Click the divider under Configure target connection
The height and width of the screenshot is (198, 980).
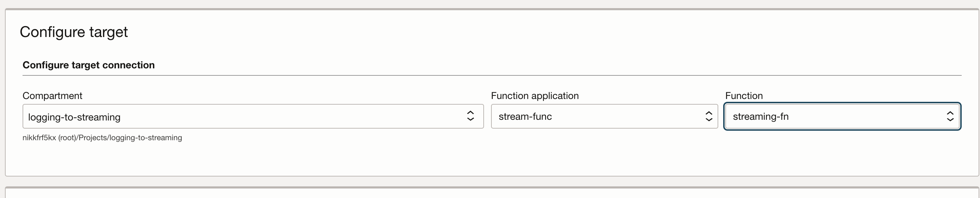pyautogui.click(x=491, y=75)
